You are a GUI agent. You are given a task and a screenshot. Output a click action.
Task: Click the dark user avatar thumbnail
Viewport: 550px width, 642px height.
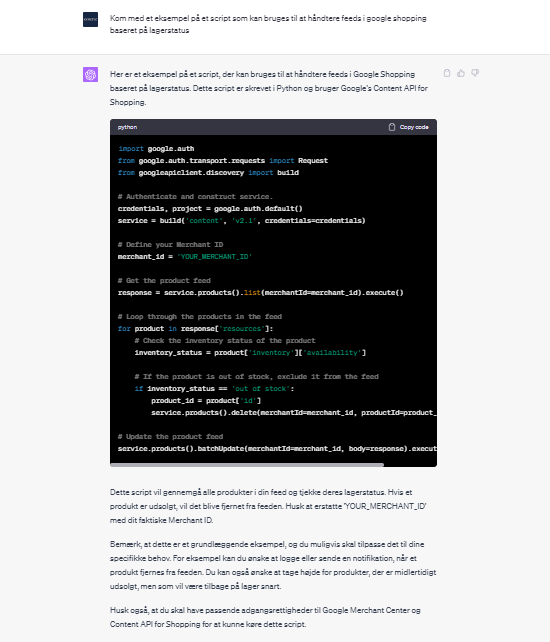91,19
